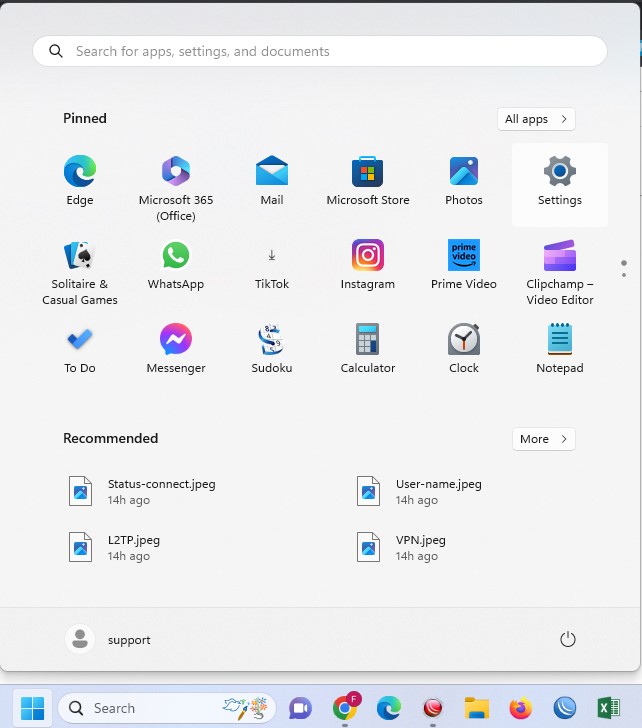
Task: Open Microsoft Store from pinned apps
Action: click(368, 182)
